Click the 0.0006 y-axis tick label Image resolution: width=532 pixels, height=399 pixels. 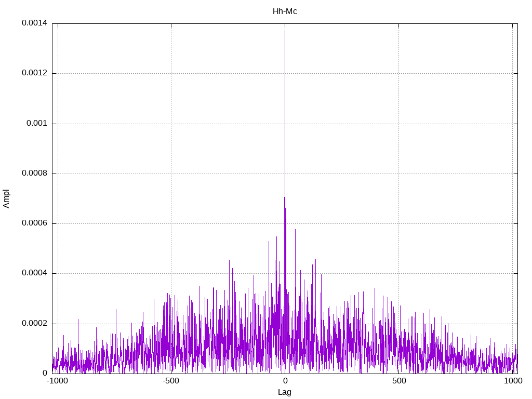point(35,223)
